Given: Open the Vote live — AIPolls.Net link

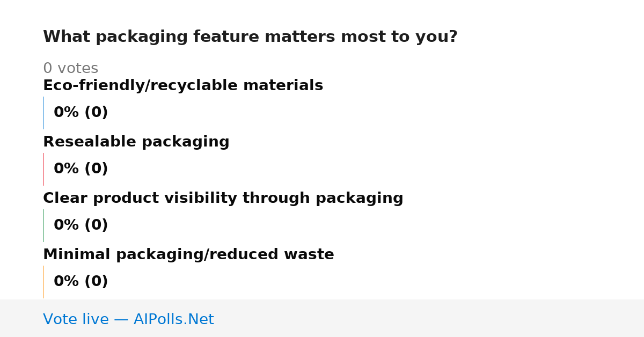Looking at the screenshot, I should tap(128, 319).
